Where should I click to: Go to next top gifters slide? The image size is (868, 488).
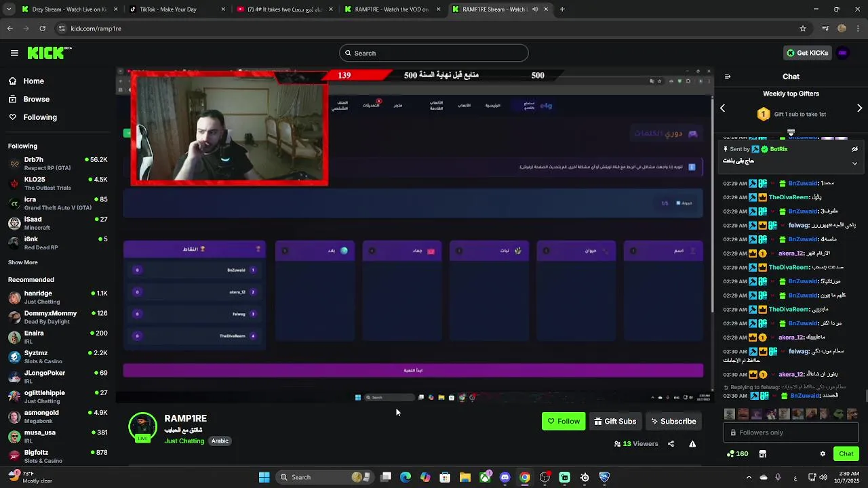[859, 108]
